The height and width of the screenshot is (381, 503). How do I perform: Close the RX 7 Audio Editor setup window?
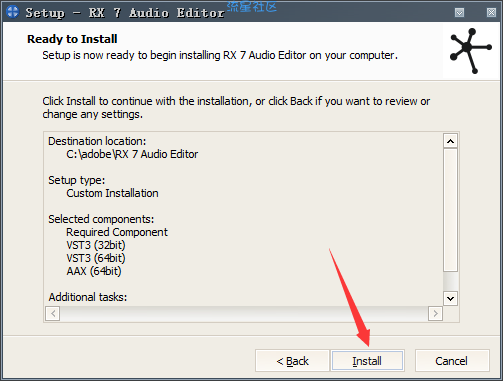491,13
